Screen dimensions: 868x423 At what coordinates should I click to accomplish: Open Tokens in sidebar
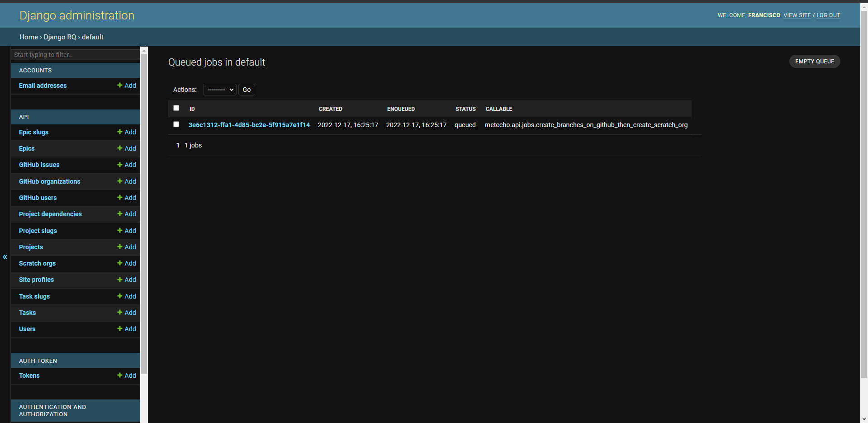click(x=29, y=375)
